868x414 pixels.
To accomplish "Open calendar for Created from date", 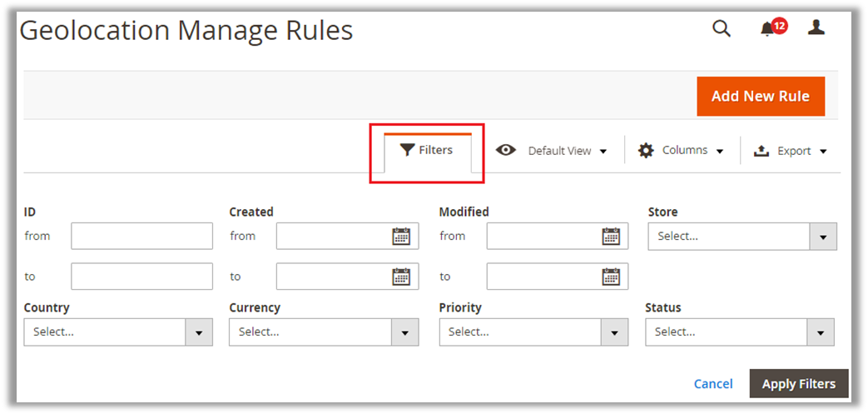I will pyautogui.click(x=401, y=237).
